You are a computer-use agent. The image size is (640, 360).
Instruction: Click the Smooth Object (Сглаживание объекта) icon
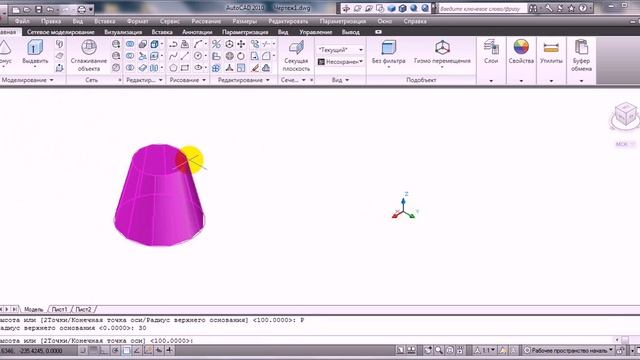click(89, 47)
